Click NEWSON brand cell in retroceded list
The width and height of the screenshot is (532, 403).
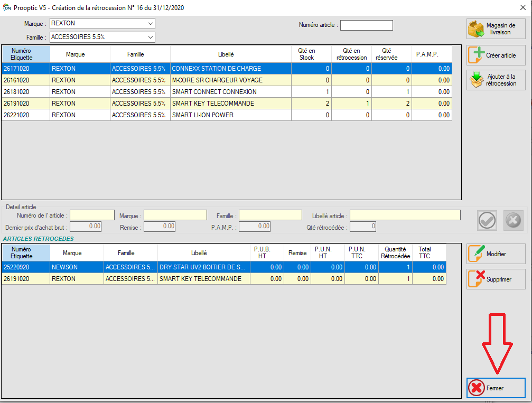point(77,267)
